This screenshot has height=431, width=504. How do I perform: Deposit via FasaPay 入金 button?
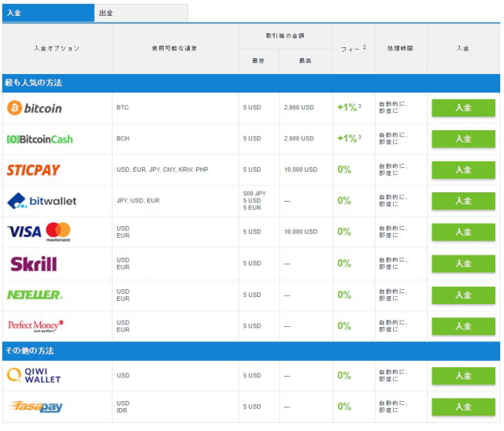(463, 407)
